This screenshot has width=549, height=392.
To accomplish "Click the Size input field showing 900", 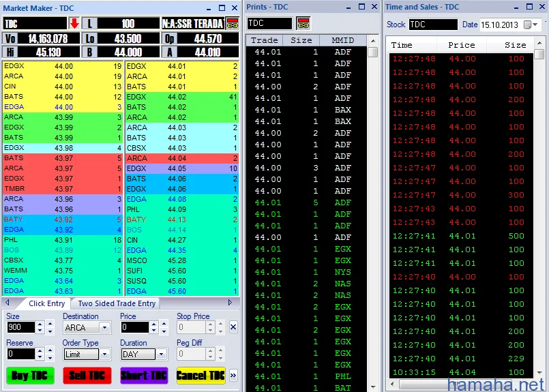I will click(20, 328).
